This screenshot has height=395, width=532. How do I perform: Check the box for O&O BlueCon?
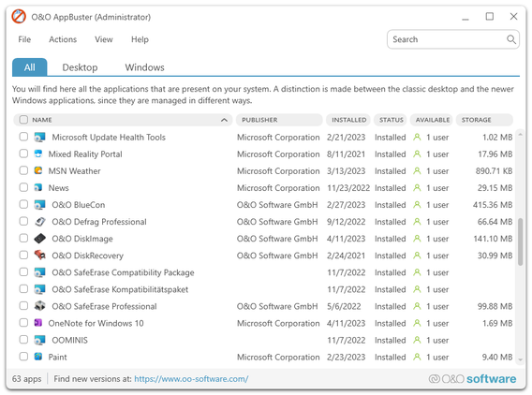click(x=23, y=204)
